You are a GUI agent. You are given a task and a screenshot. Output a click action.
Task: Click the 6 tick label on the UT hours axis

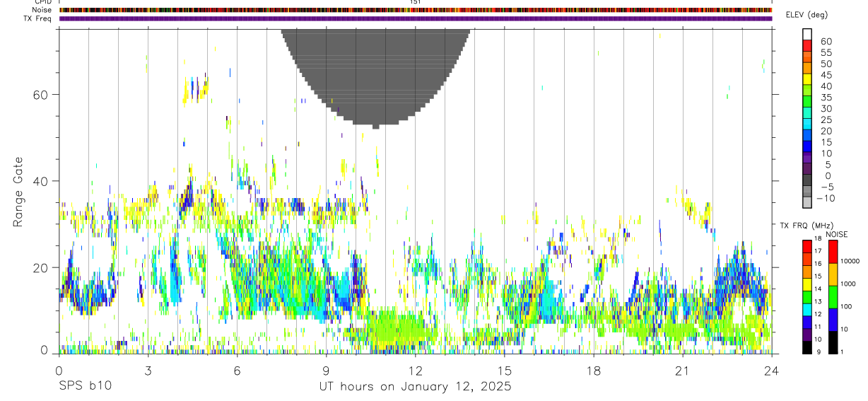(237, 371)
